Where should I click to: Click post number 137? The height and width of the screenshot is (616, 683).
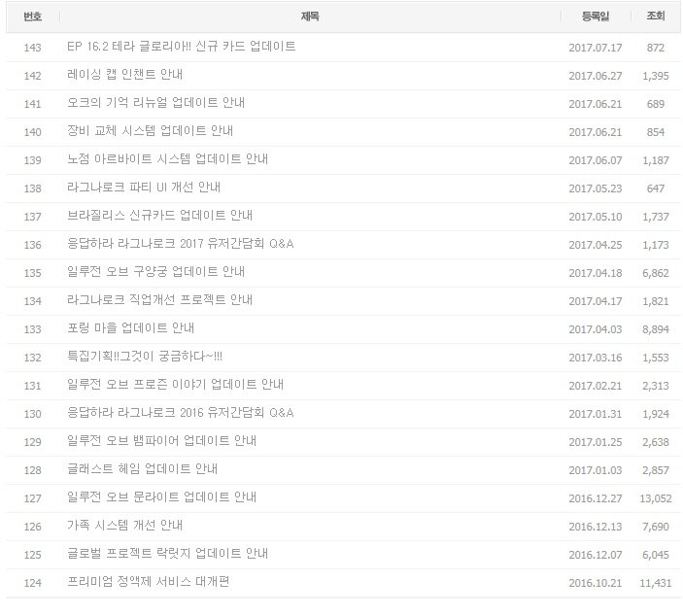click(x=33, y=217)
